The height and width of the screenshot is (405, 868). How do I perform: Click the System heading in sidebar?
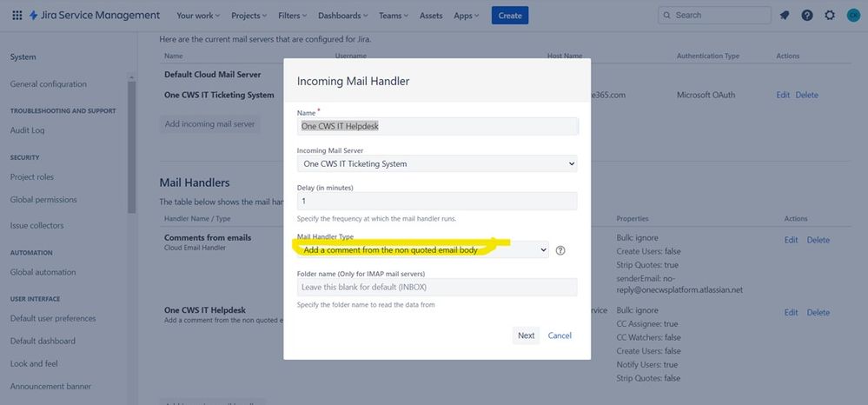click(23, 57)
